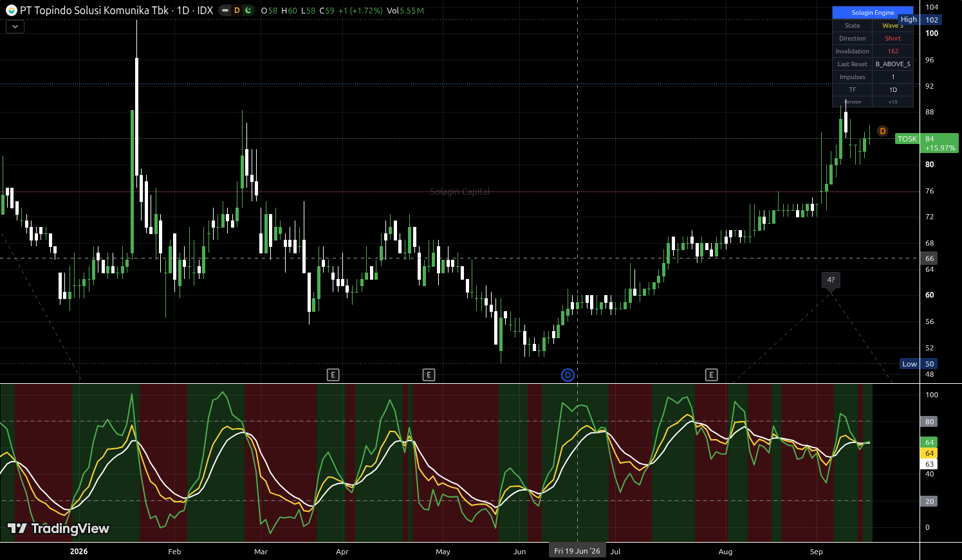Viewport: 962px width, 560px height.
Task: Click the green moon icon in the status pill
Action: (248, 10)
